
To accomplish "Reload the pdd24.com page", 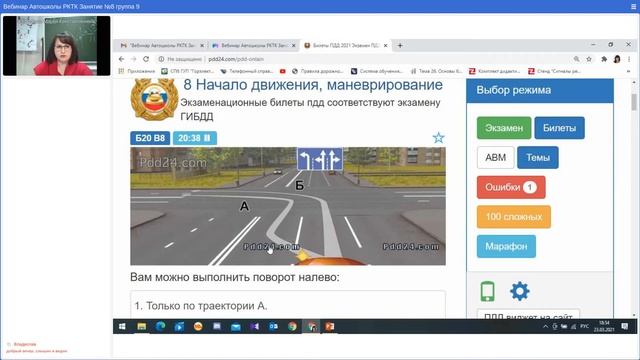I will point(146,59).
